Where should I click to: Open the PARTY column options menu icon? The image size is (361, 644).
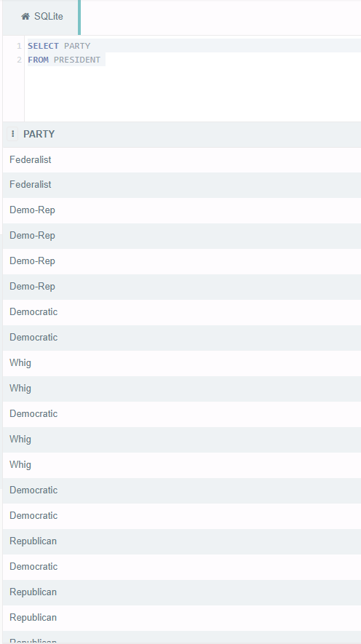pyautogui.click(x=12, y=134)
